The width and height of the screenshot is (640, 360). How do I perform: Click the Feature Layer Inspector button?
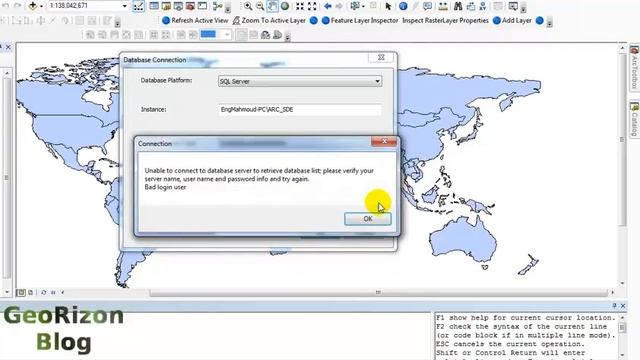click(x=360, y=20)
